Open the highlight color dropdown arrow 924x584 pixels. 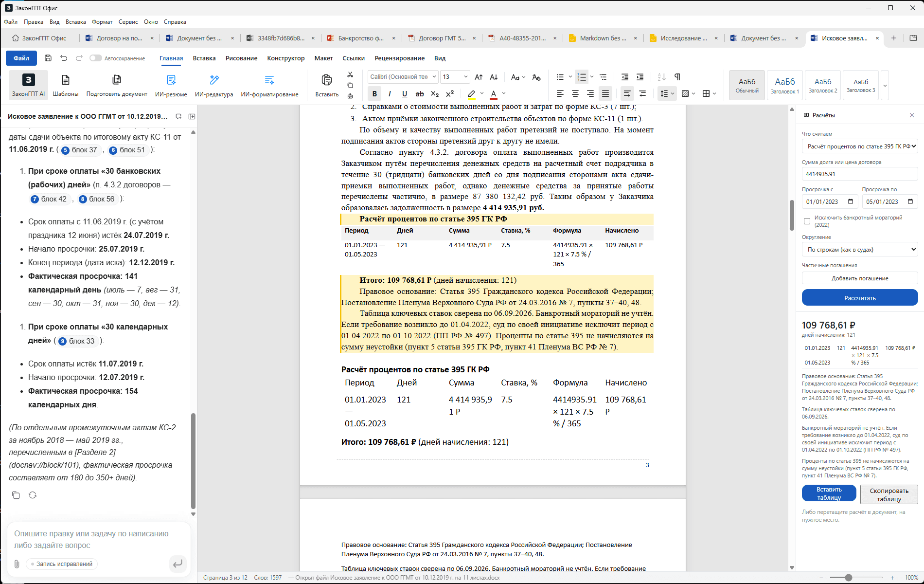point(482,93)
